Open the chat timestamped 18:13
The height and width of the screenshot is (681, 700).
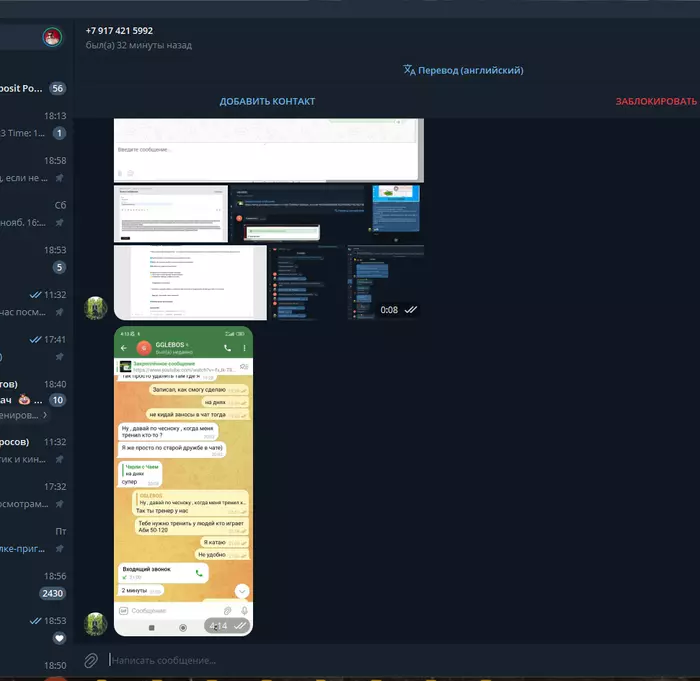[33, 125]
